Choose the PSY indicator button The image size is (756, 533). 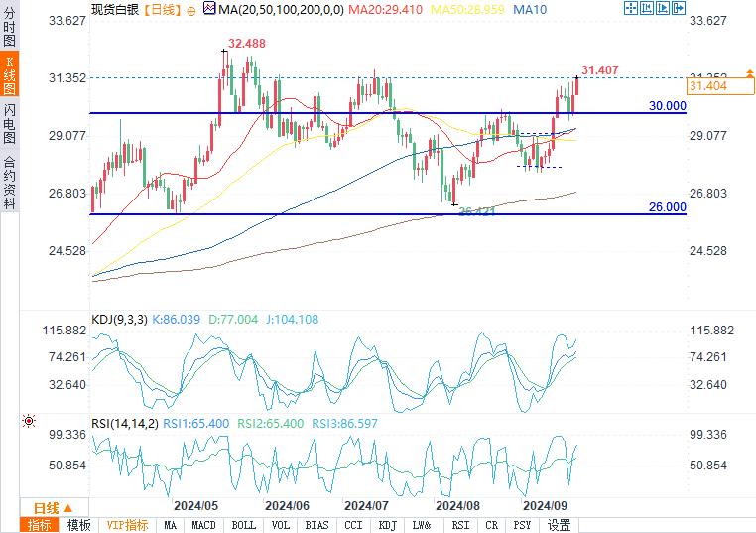[522, 525]
